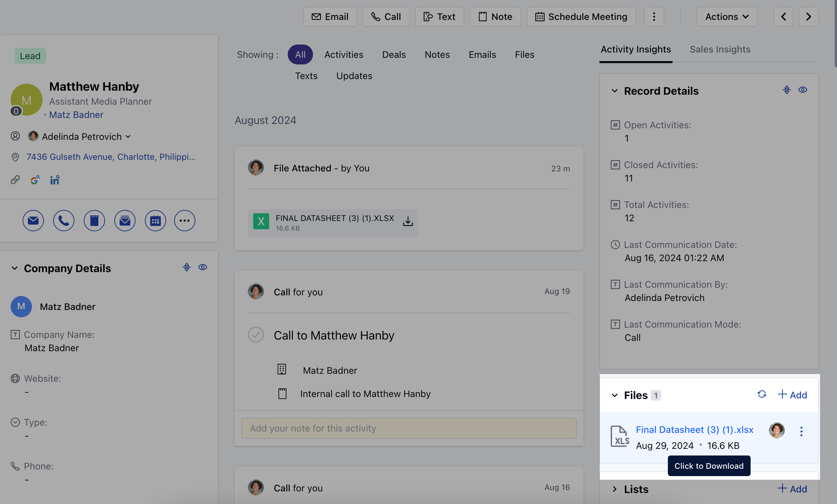
Task: Reorder fields in Company Details section
Action: [186, 267]
